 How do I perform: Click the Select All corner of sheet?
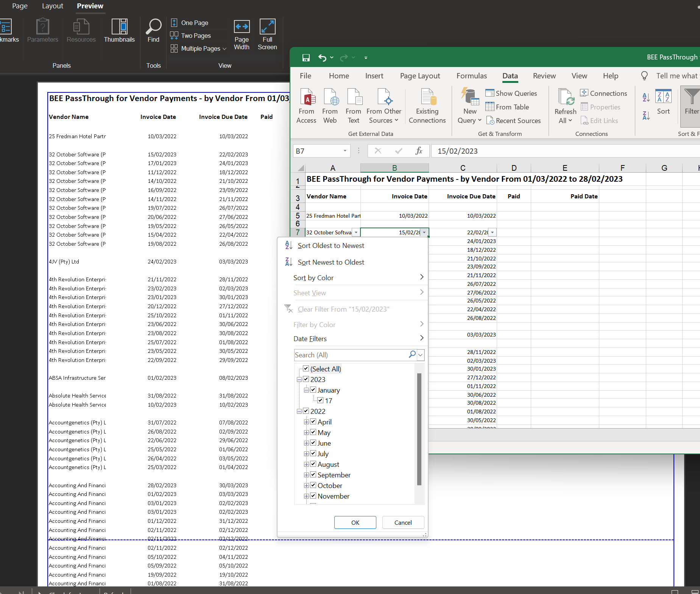tap(301, 168)
